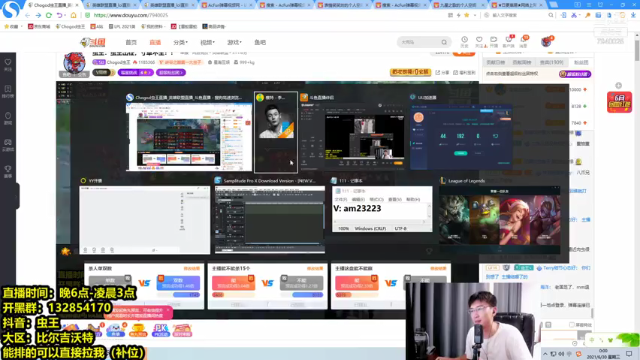The image size is (640, 360).
Task: Pick the orange option in the third VS prediction
Action: [356, 283]
